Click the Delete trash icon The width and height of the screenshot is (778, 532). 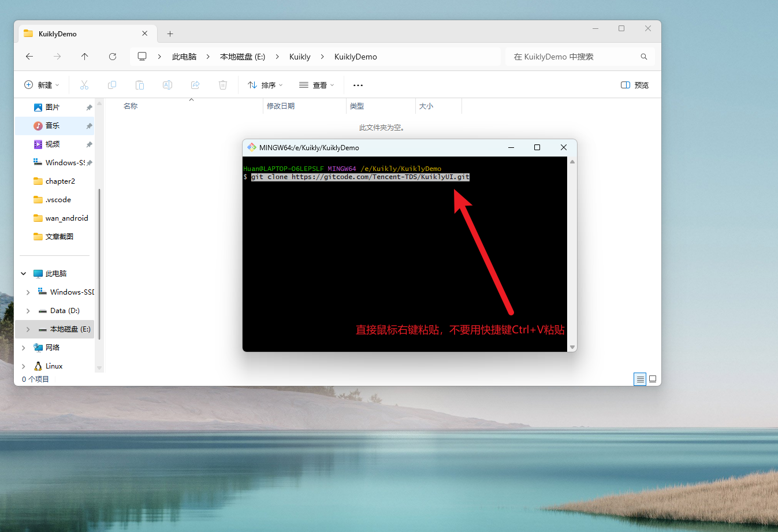point(223,85)
